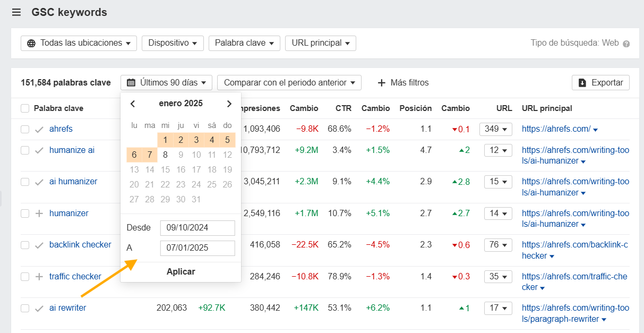Click the help icon beside Tipo de búsqueda
Viewport: 644px width, 333px height.
tap(626, 44)
